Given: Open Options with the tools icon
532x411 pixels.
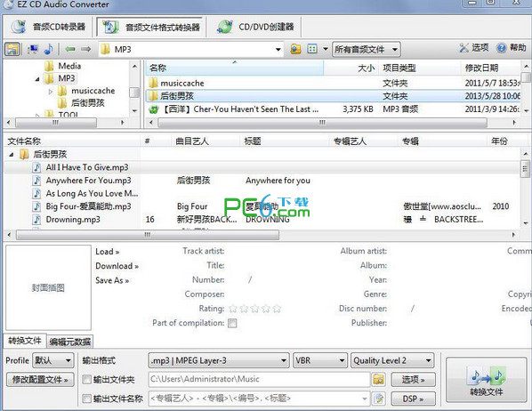Looking at the screenshot, I should [x=473, y=48].
